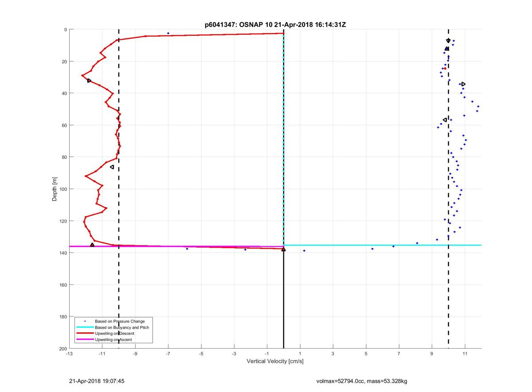The width and height of the screenshot is (532, 392).
Task: Click the x-axis tick label -13
Action: pos(69,354)
